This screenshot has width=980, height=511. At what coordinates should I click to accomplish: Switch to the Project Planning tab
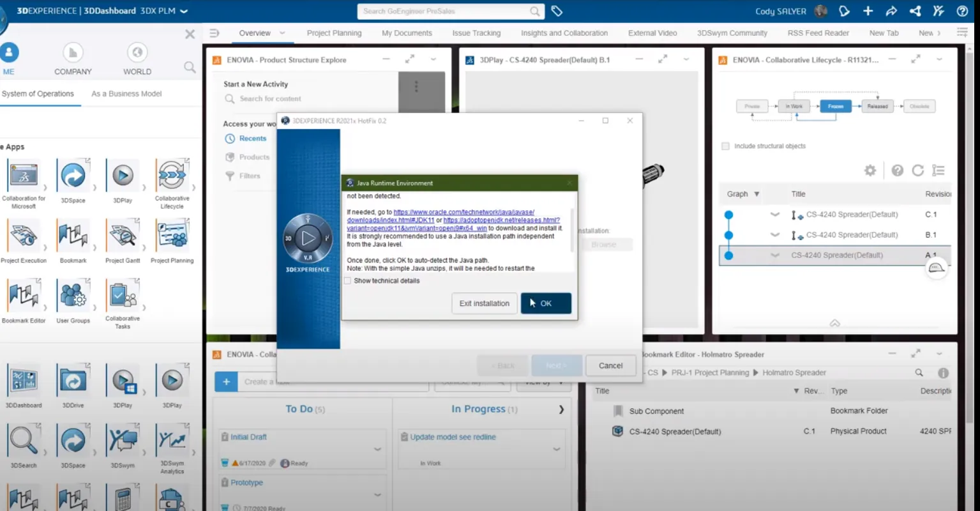tap(334, 33)
